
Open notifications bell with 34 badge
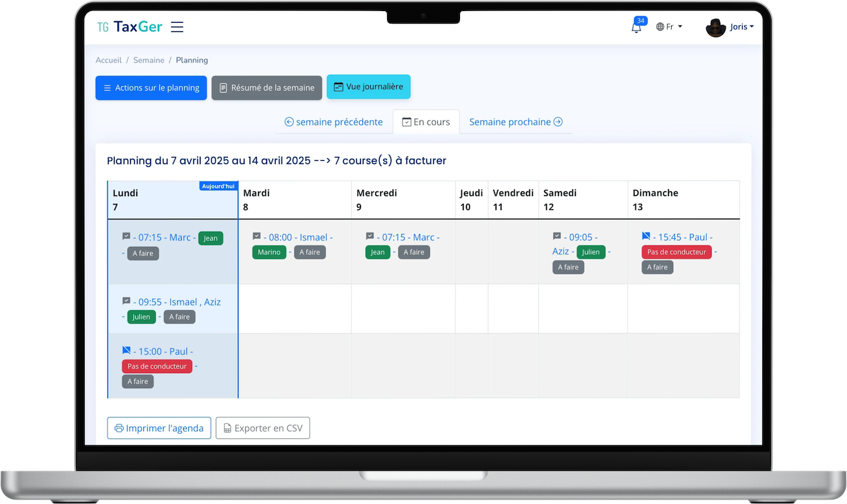637,27
